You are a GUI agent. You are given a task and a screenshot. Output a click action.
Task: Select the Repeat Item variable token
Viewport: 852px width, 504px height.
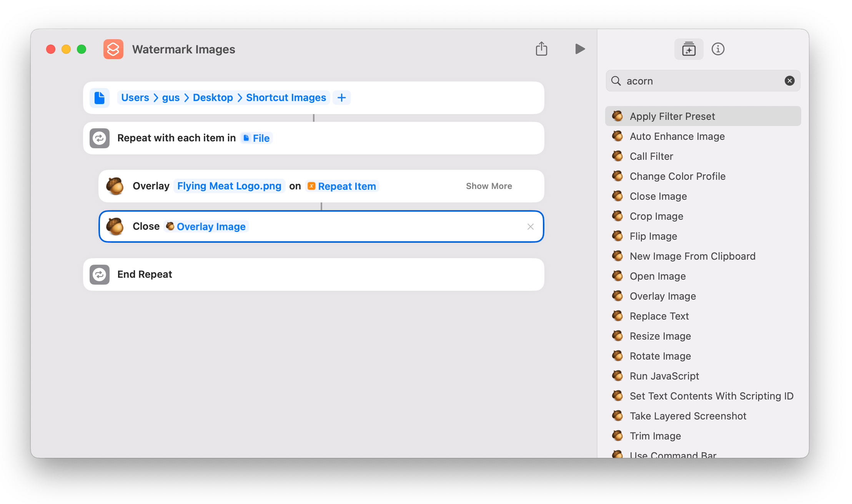tap(342, 186)
